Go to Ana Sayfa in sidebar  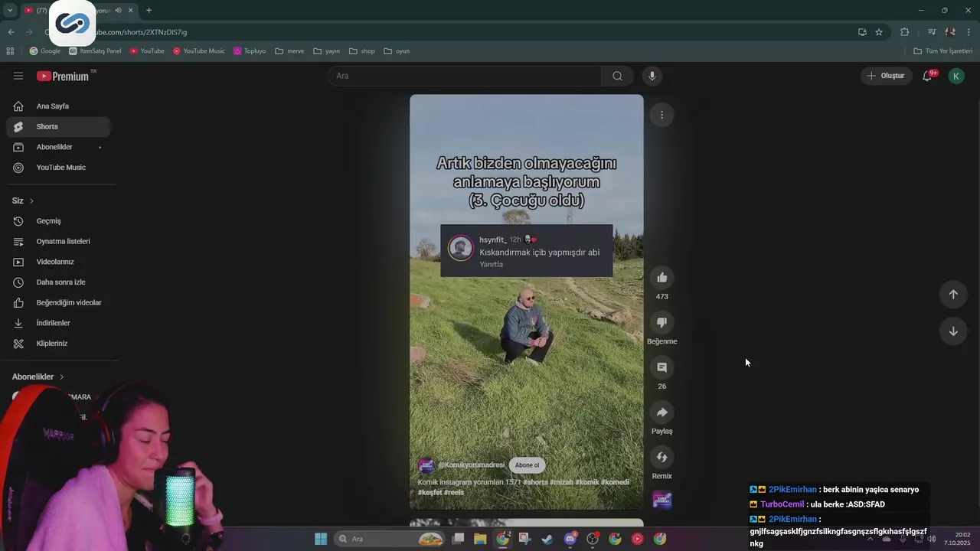57,106
